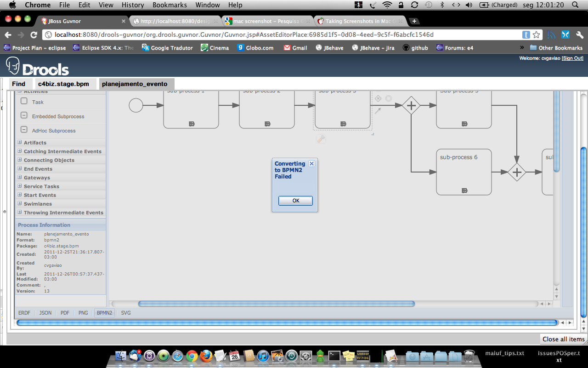Expand the Start Events palette section

pyautogui.click(x=20, y=195)
